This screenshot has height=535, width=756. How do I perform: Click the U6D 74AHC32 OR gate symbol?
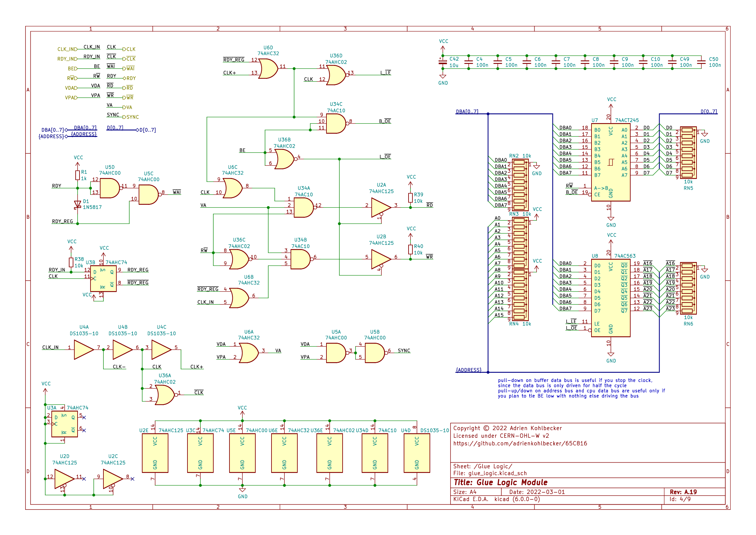click(x=268, y=68)
